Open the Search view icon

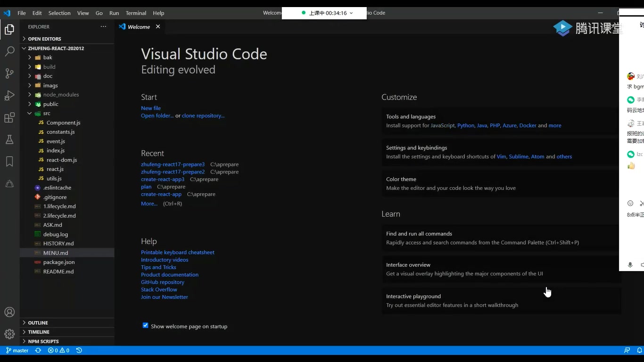[x=9, y=51]
